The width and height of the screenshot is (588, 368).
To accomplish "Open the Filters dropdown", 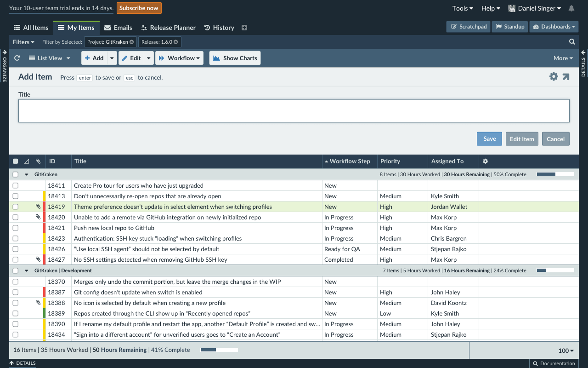I will pos(23,42).
